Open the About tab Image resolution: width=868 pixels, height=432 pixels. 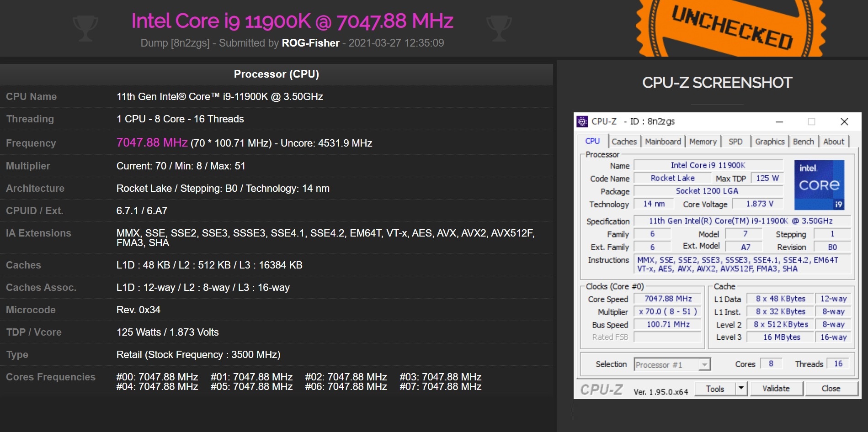pyautogui.click(x=834, y=142)
